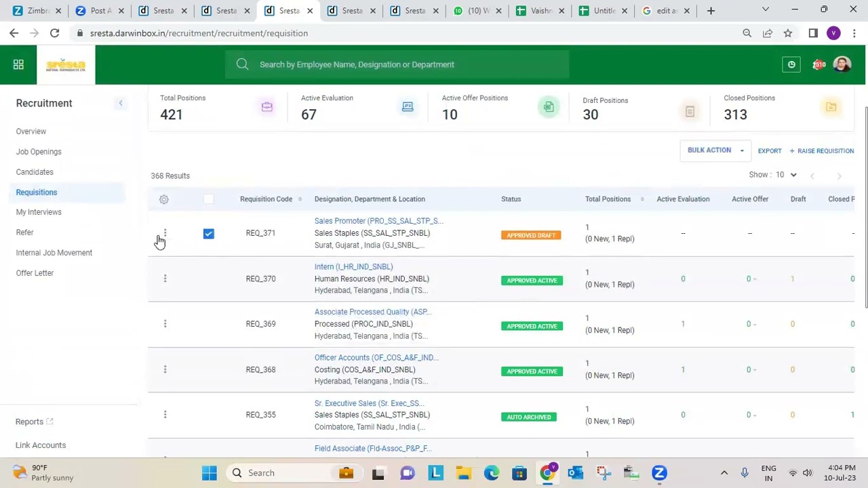Open Link Accounts in sidebar
Image resolution: width=868 pixels, height=488 pixels.
pos(41,445)
